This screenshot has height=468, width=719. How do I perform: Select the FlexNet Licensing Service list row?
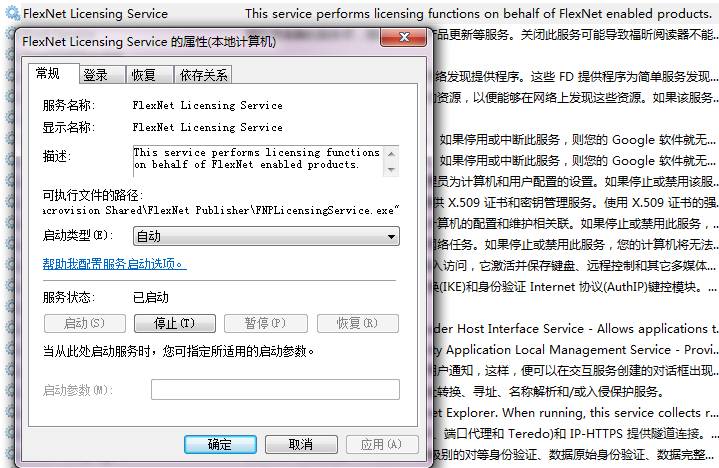(360, 13)
